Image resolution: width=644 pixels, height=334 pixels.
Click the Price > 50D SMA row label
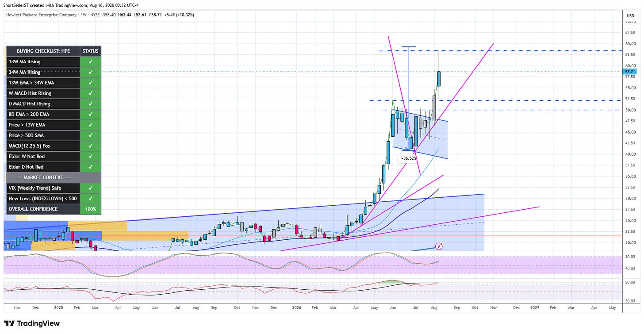[x=27, y=135]
